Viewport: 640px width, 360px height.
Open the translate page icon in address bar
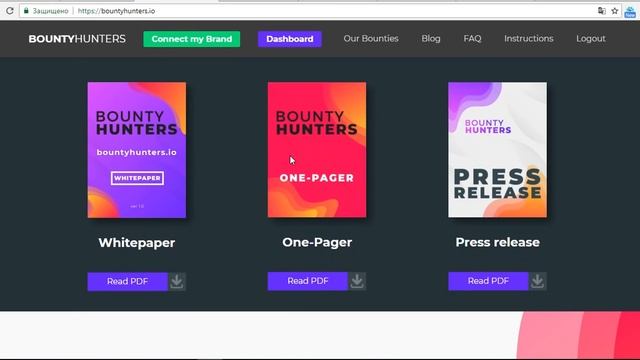pos(602,11)
